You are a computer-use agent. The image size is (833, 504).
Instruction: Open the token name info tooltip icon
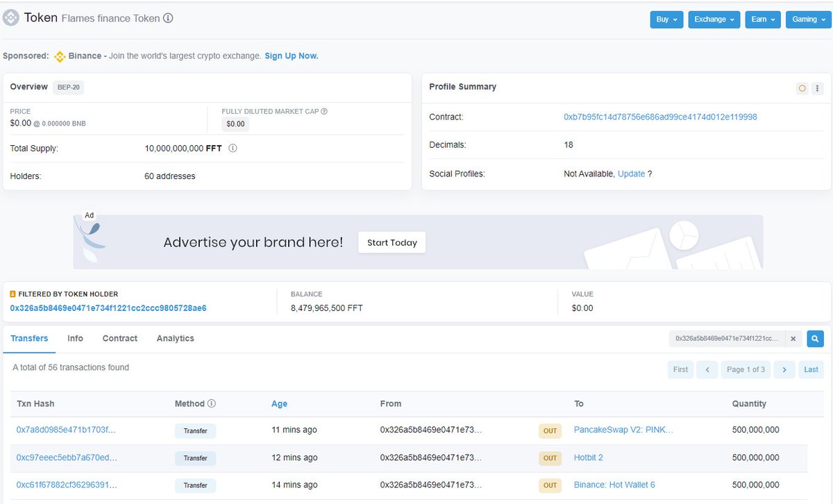pos(167,19)
